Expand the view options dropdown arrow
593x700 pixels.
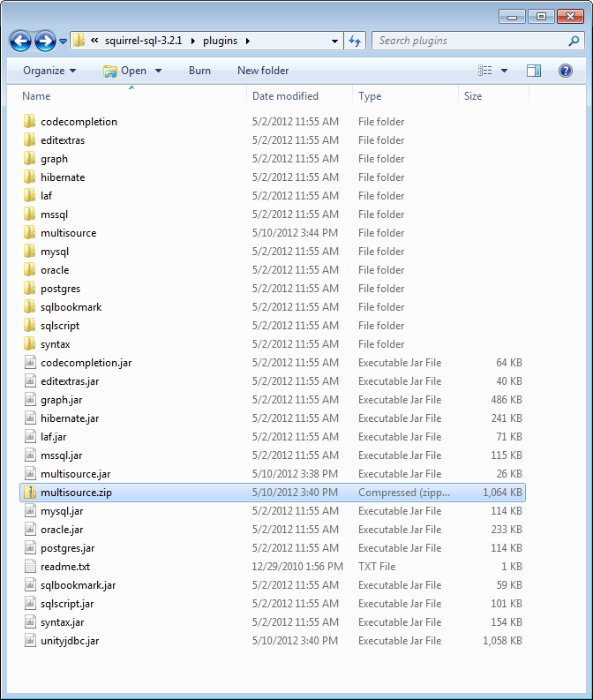click(505, 71)
